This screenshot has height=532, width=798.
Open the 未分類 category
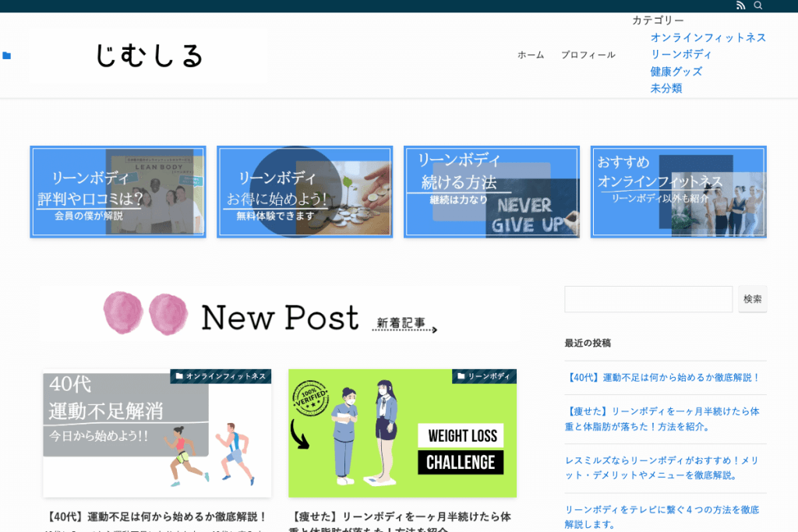[666, 89]
